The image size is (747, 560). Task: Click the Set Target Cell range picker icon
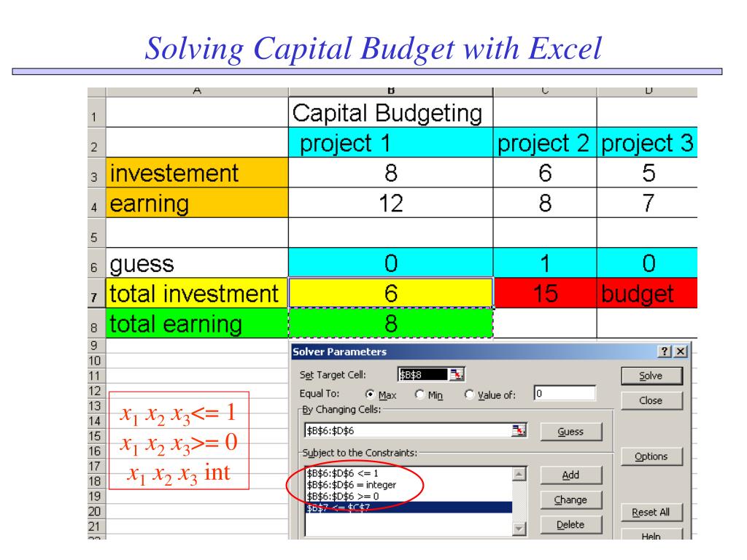point(457,375)
